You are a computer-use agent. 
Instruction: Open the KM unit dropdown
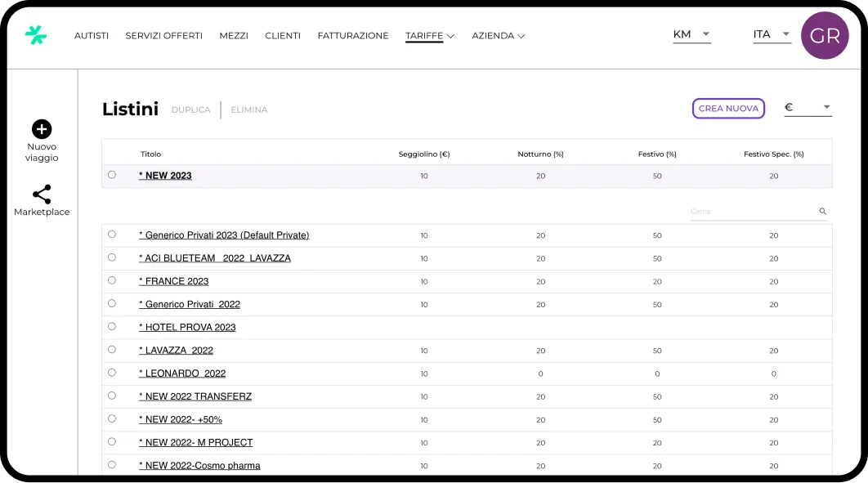pos(691,34)
